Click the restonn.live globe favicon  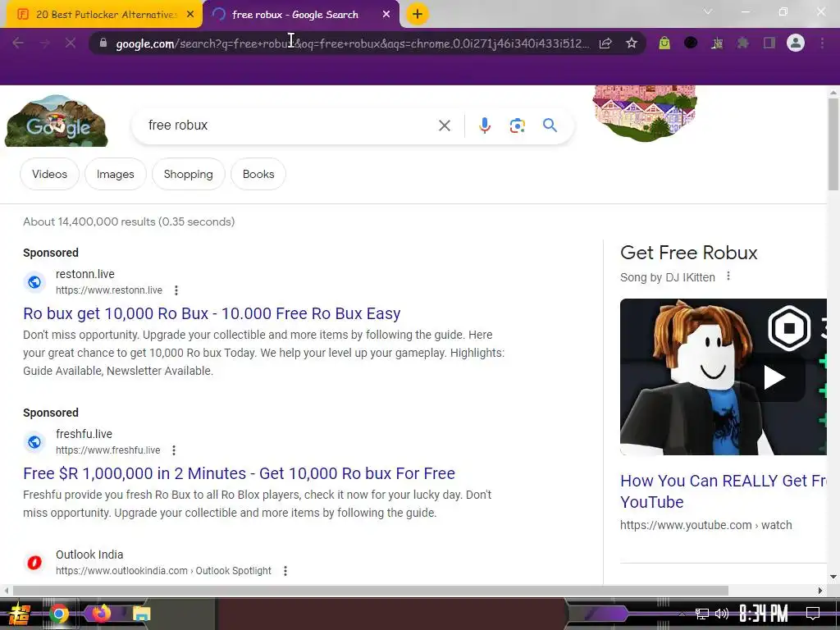pyautogui.click(x=34, y=282)
